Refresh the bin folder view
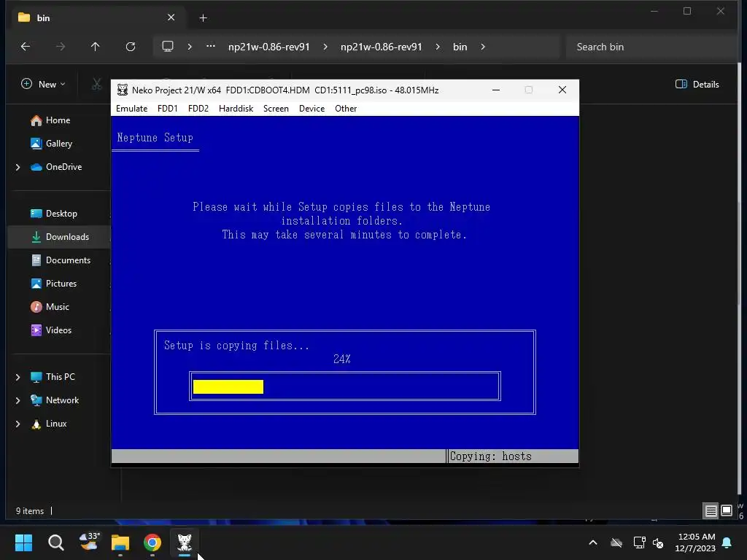The height and width of the screenshot is (560, 747). click(131, 47)
